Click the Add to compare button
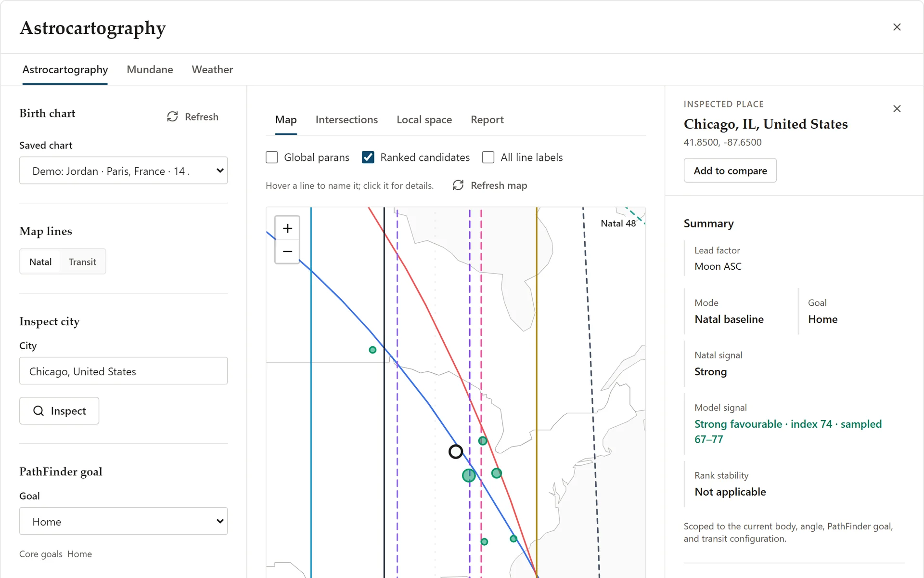Screen dimensions: 924x578 click(730, 171)
